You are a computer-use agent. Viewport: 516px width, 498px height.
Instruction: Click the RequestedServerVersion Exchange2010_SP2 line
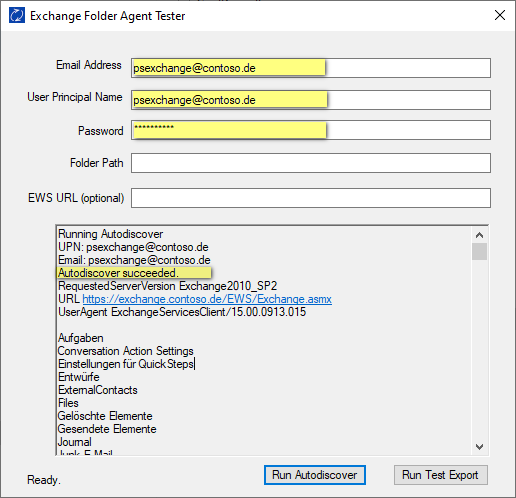(168, 286)
